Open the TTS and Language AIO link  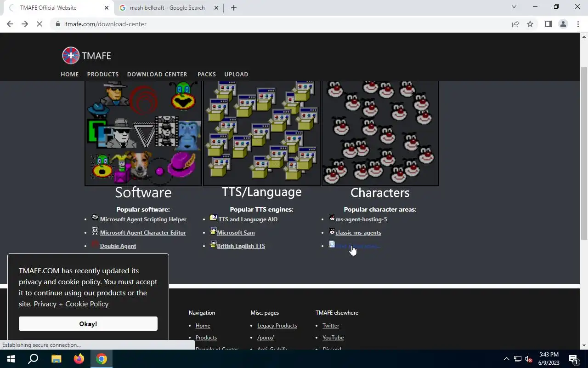pyautogui.click(x=248, y=219)
